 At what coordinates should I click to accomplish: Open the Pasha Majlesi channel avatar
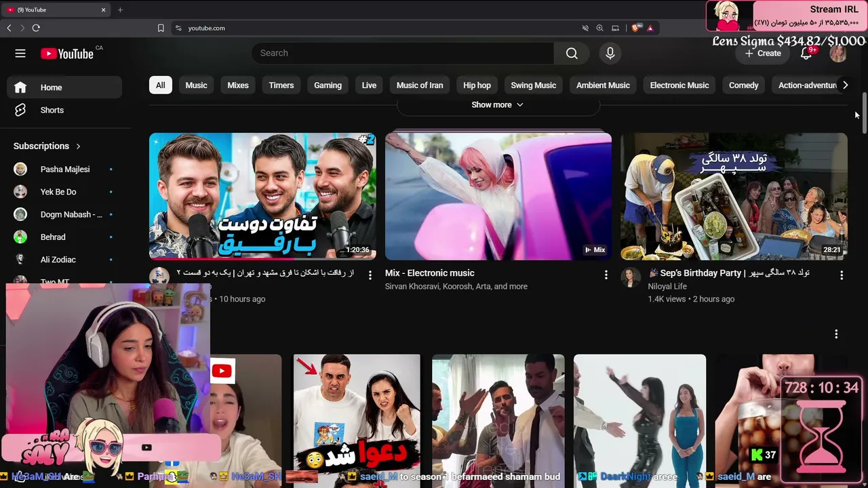[20, 169]
